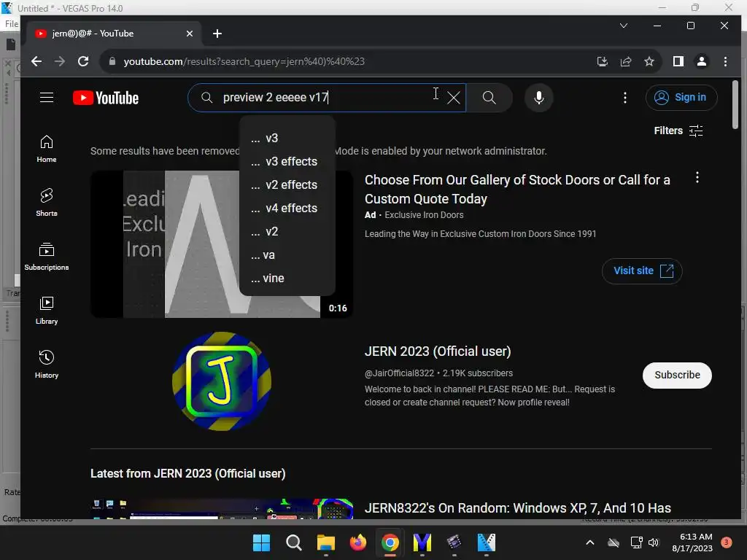Open Chrome three-dot menu
747x560 pixels.
tap(725, 61)
